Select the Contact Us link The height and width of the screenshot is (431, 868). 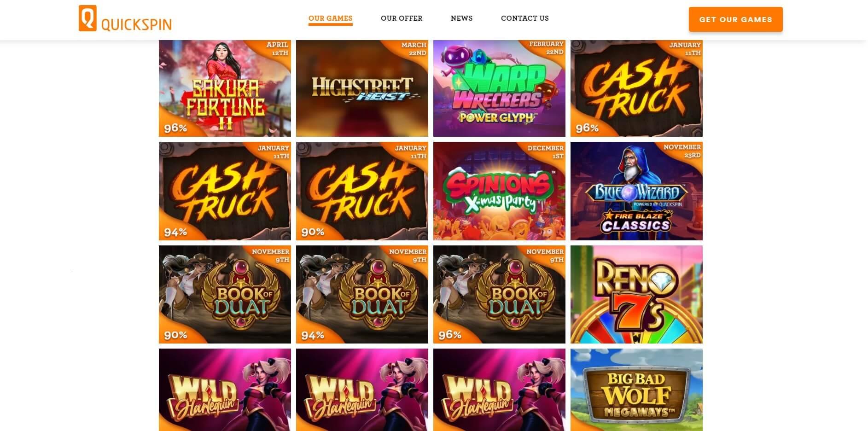point(524,18)
